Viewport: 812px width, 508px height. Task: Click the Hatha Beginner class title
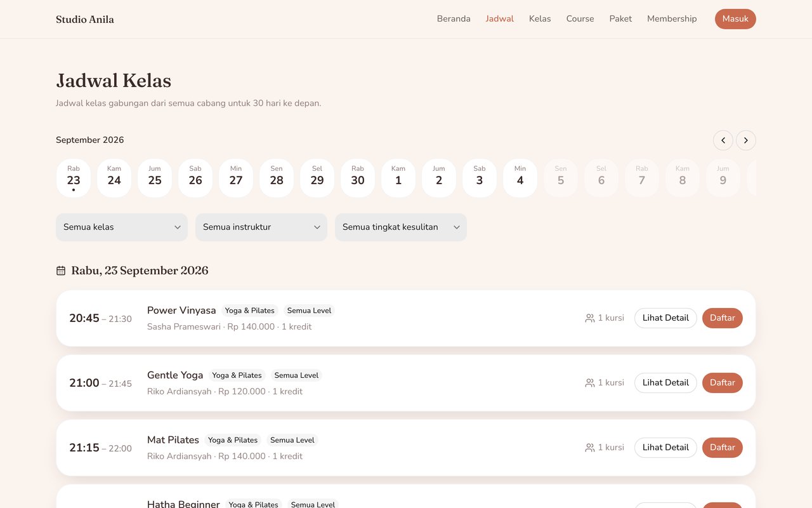[183, 504]
